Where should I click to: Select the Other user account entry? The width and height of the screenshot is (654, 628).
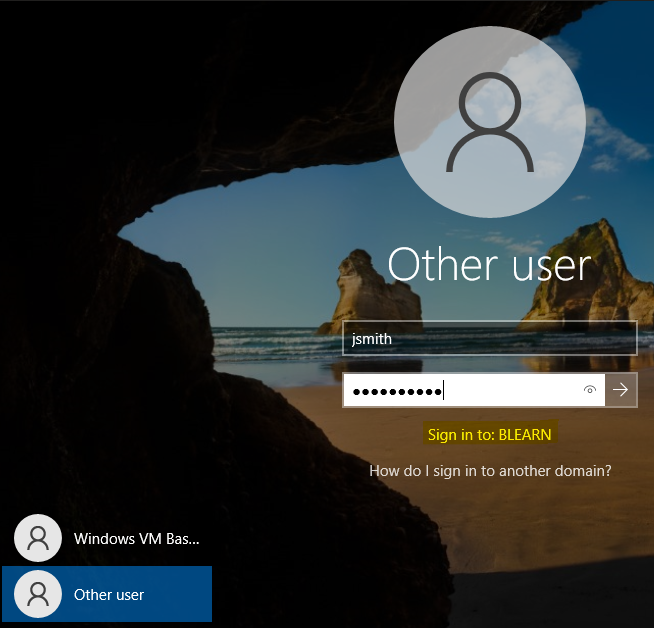[x=107, y=594]
